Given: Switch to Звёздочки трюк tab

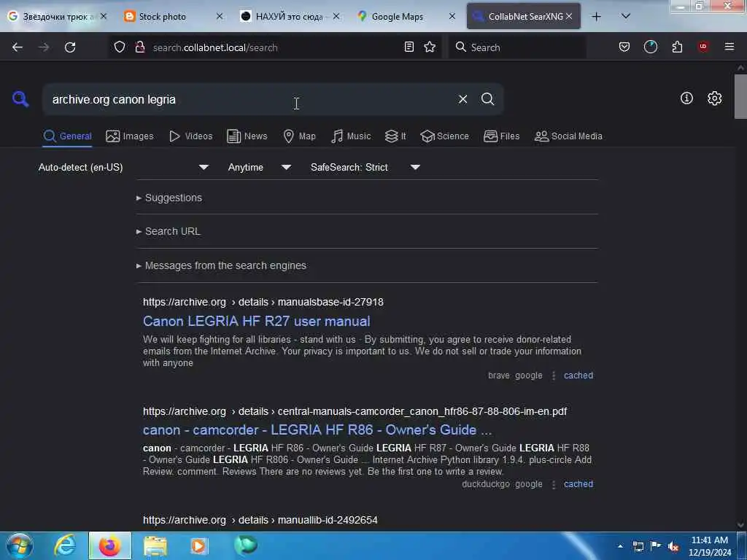Looking at the screenshot, I should point(58,17).
